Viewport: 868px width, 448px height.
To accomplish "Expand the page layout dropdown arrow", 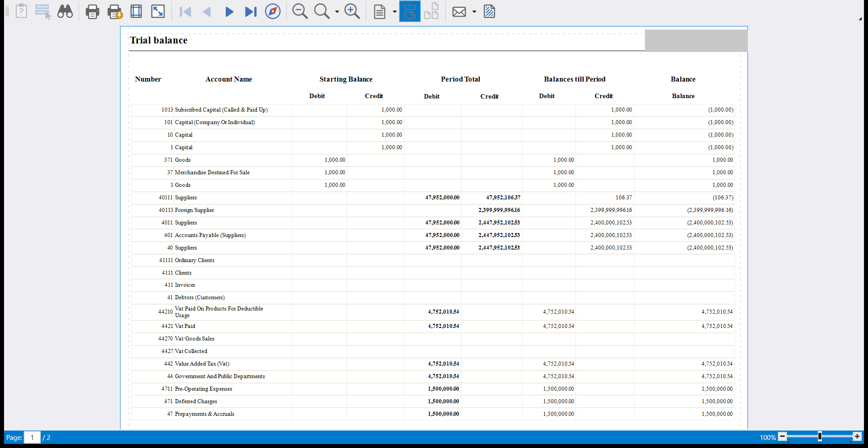I will [x=394, y=12].
